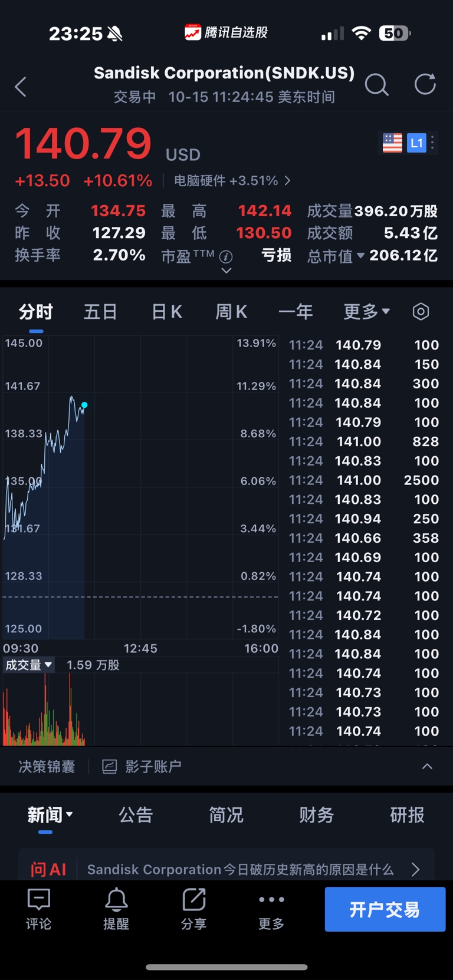Tap the L1 quote level badge
Viewport: 453px width, 980px height.
pos(416,143)
